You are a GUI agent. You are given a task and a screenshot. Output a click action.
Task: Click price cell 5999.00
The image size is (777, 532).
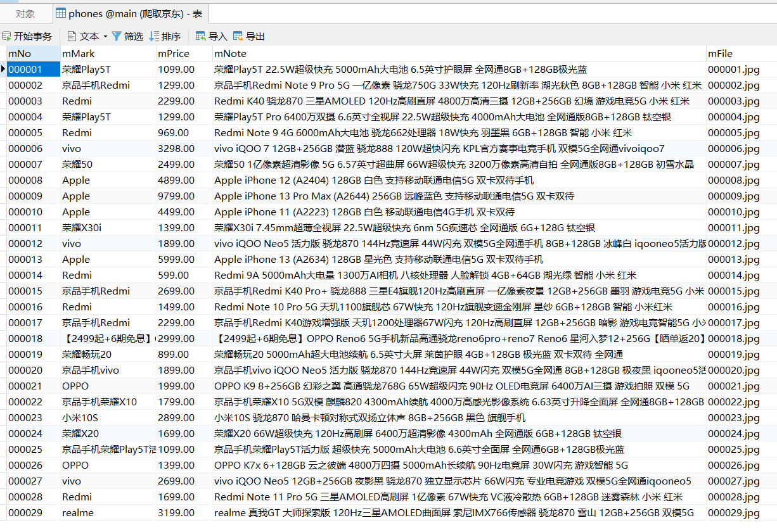pos(184,259)
